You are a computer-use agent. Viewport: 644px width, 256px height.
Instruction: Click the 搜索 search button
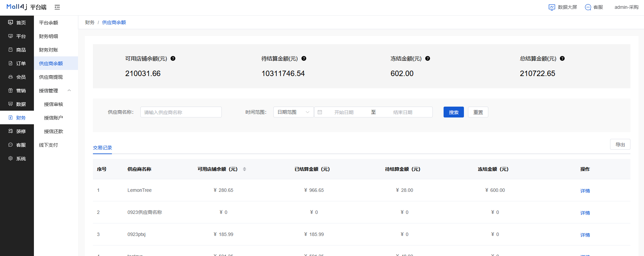coord(454,112)
